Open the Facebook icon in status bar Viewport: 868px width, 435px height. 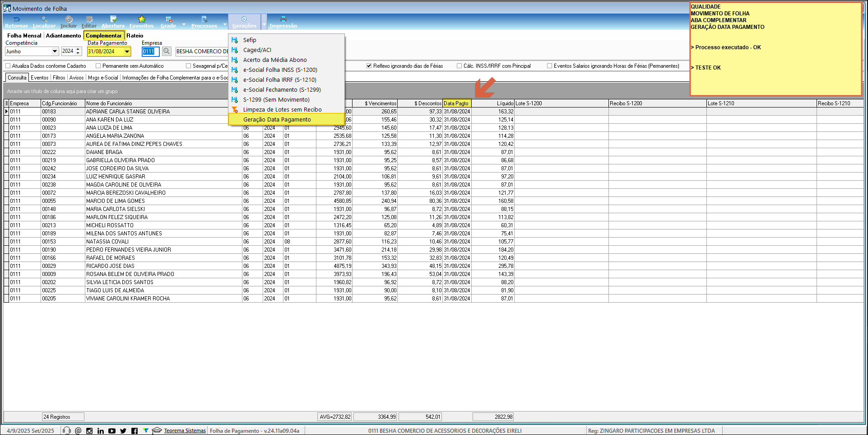coord(135,430)
